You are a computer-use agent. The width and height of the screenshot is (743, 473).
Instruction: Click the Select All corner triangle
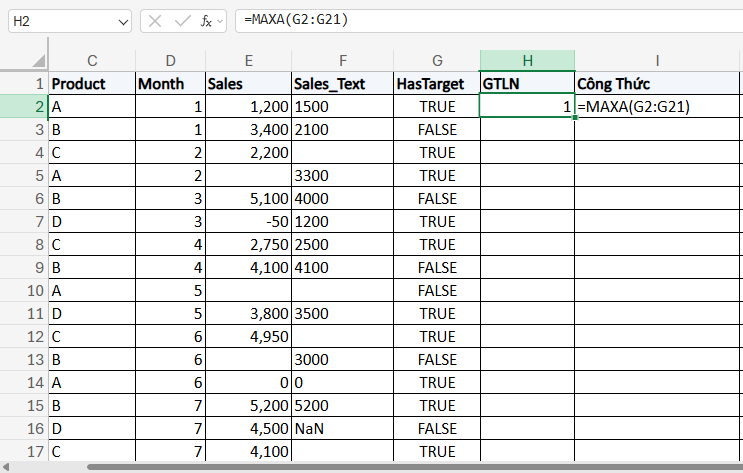40,61
